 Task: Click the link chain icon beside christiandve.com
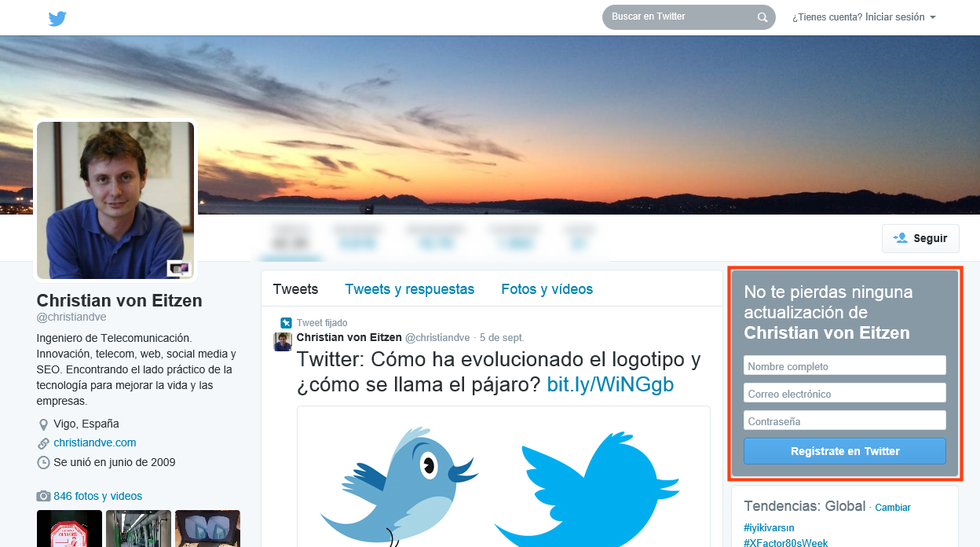click(x=43, y=443)
